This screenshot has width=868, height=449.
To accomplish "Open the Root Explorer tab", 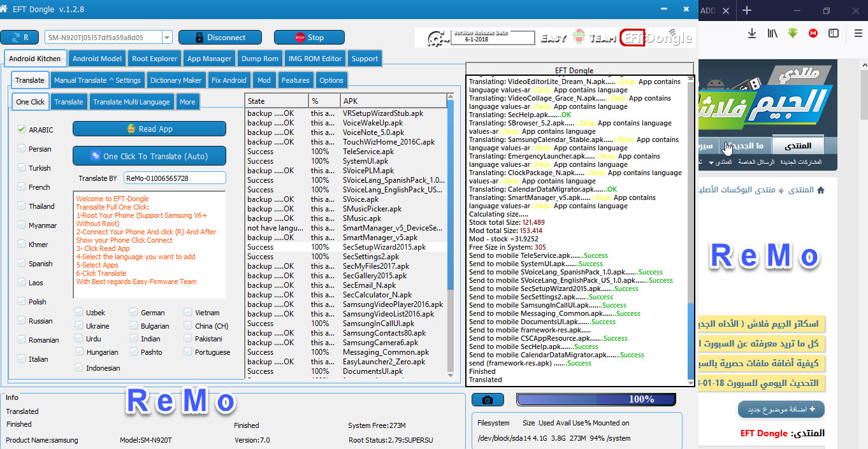I will [154, 59].
